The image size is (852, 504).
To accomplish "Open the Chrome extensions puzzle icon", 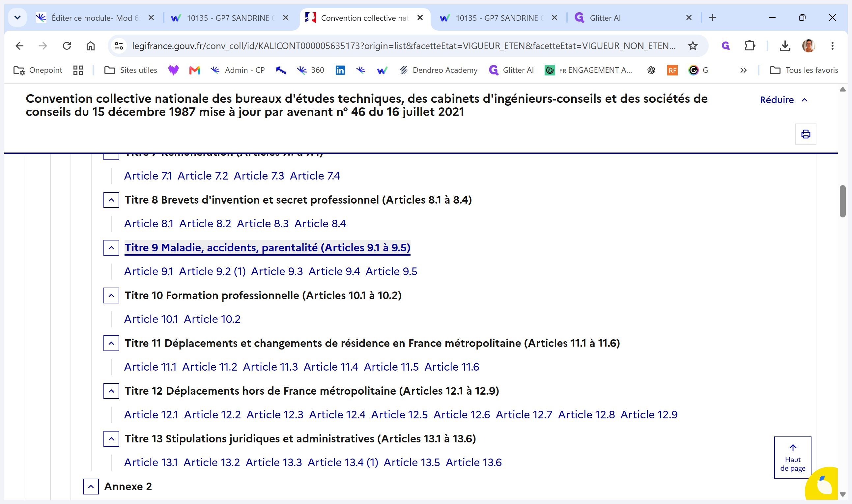I will click(750, 46).
